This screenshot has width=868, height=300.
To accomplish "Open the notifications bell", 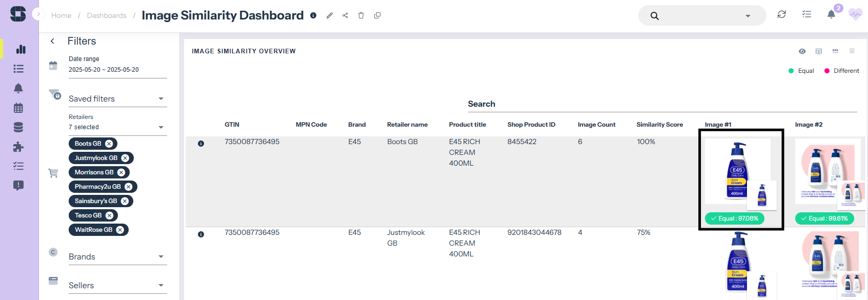I will pyautogui.click(x=831, y=14).
